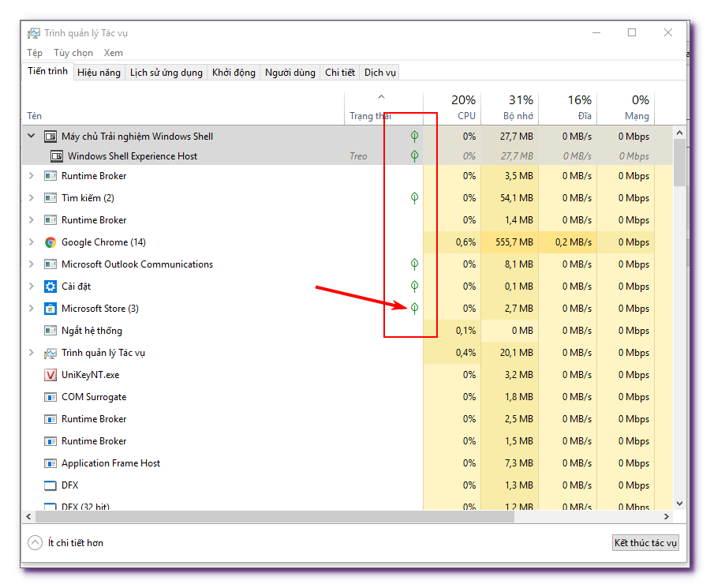Screen dimensions: 710x588
Task: Switch to the Hiệu năng tab
Action: [98, 72]
